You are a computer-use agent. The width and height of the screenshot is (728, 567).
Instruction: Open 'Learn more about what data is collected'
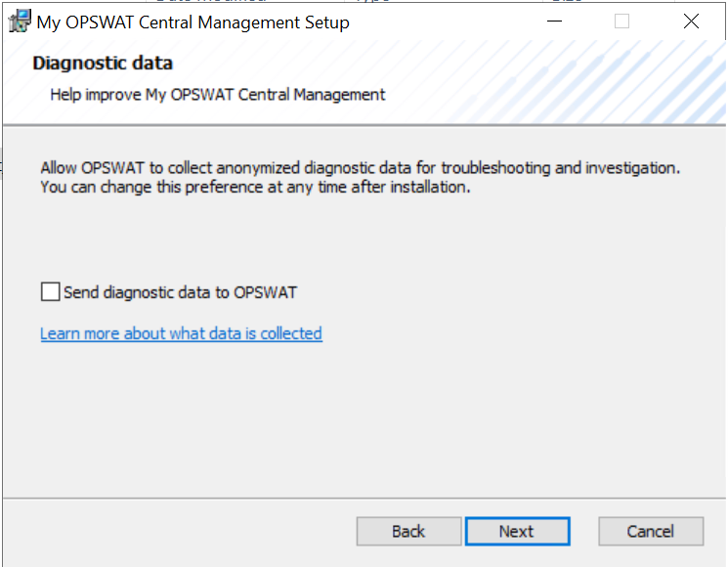pos(181,333)
